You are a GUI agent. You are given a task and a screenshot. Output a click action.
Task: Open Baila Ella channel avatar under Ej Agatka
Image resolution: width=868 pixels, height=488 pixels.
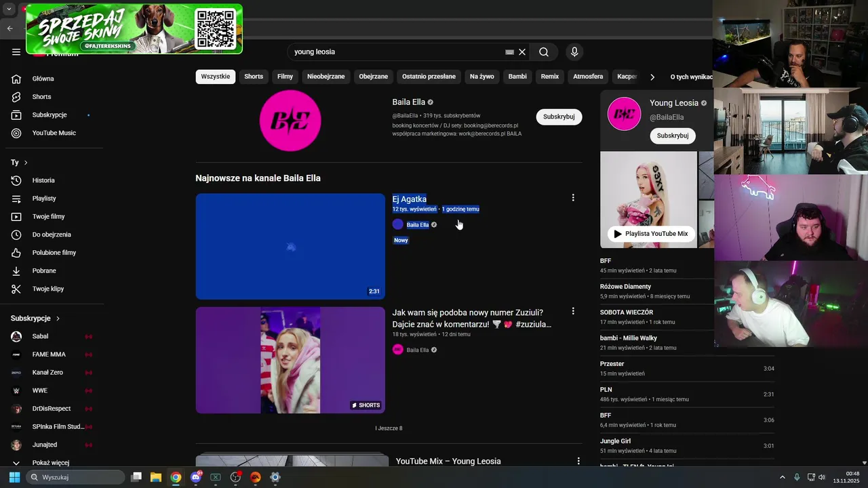tap(398, 224)
